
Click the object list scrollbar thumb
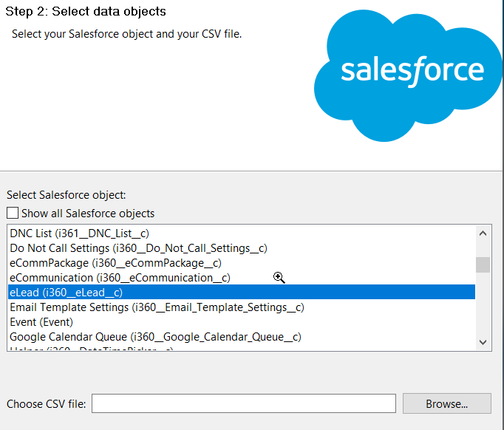(483, 265)
